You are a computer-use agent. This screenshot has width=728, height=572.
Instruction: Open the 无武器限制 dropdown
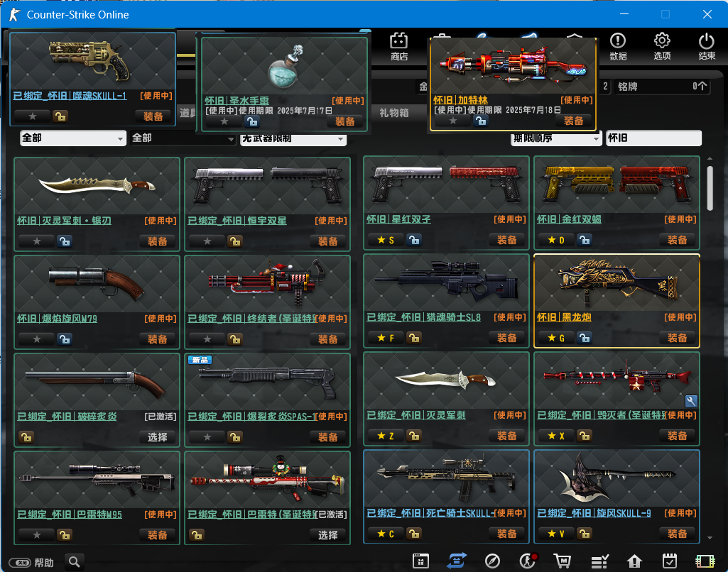point(293,138)
